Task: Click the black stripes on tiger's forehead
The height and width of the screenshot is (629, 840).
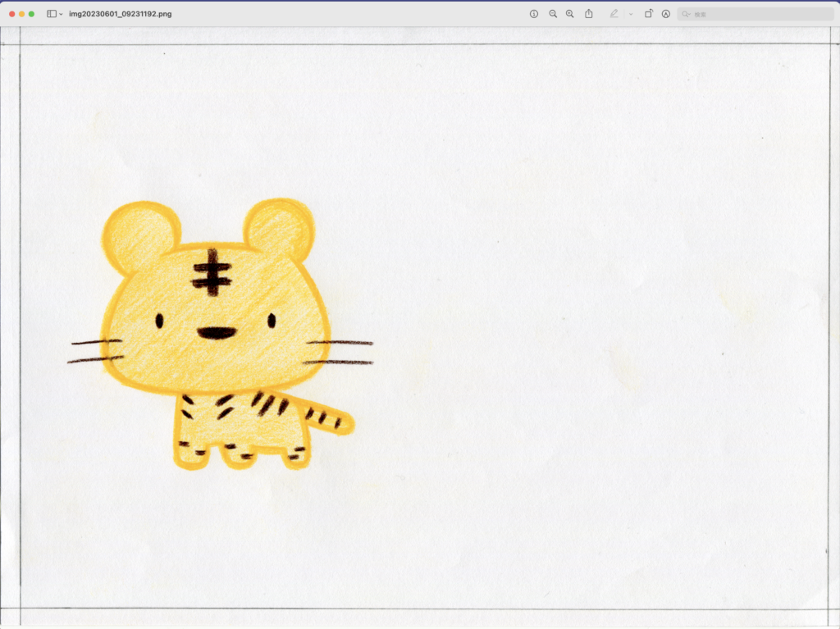Action: tap(212, 273)
